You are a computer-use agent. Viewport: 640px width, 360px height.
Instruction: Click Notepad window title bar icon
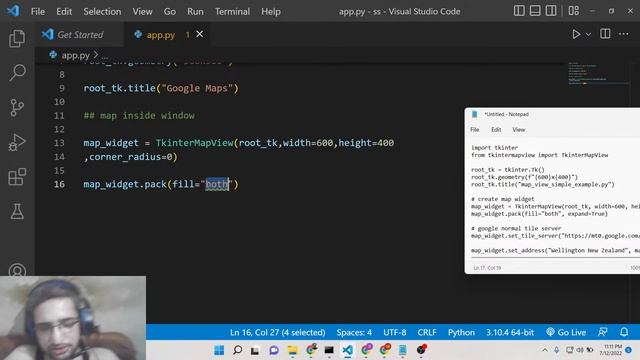(474, 114)
